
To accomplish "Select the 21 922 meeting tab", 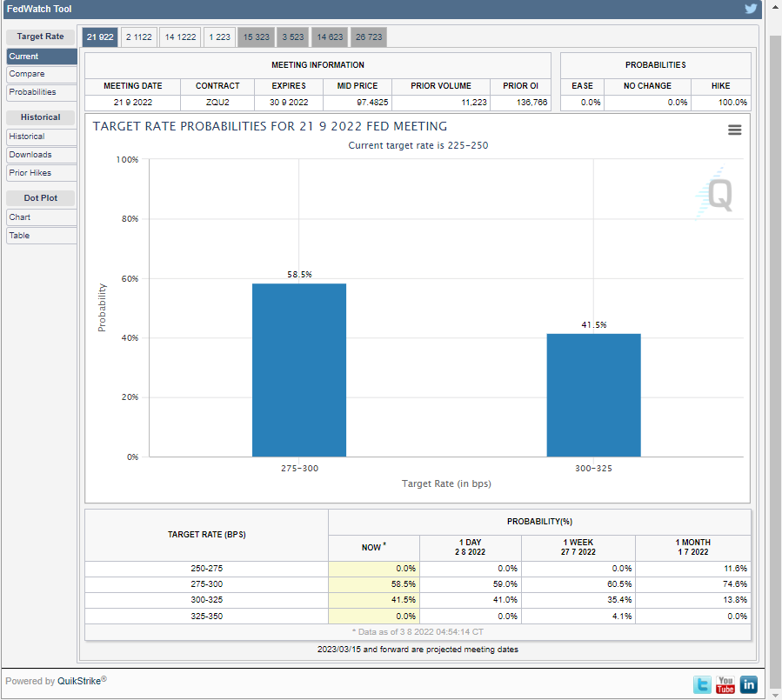I will [x=100, y=37].
